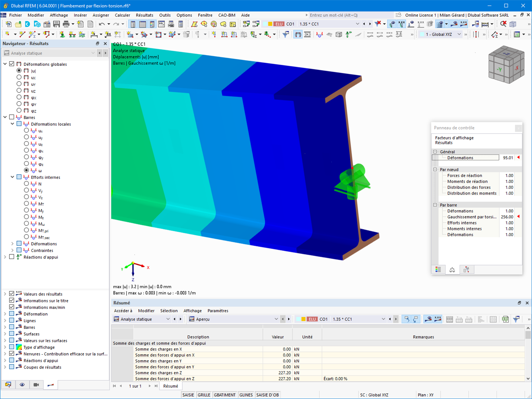Collapse the Par nœud section in control panel
Screen dimensions: 532x399
click(435, 170)
